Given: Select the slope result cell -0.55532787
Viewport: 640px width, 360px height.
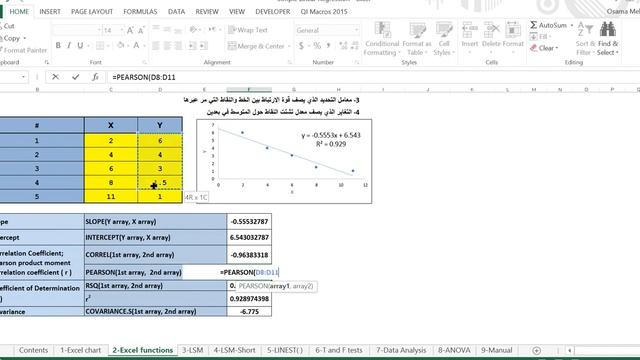Looking at the screenshot, I should pos(249,222).
